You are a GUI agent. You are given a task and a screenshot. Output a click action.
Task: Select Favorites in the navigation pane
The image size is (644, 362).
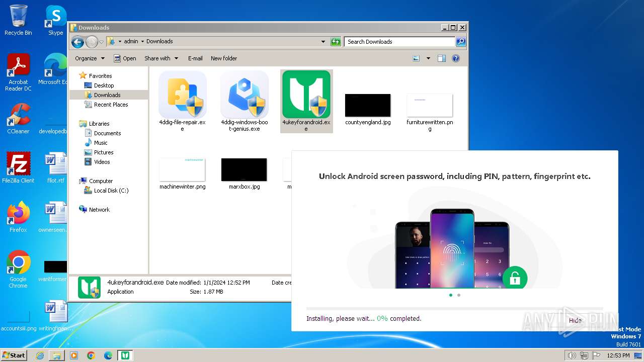pos(100,76)
